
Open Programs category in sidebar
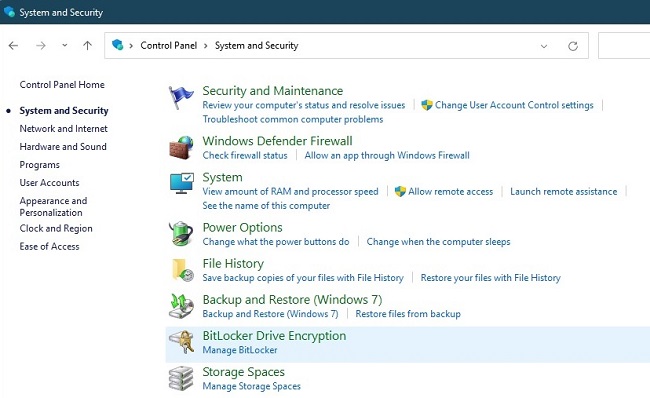coord(39,165)
